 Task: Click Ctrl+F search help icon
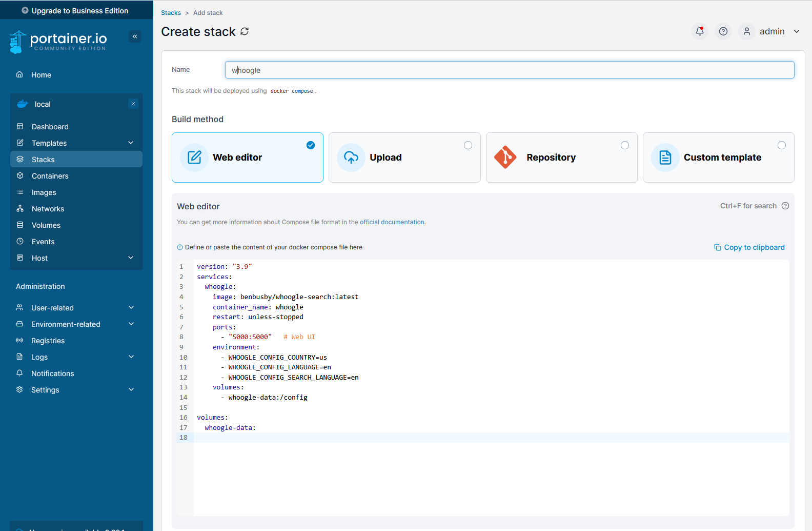click(x=785, y=206)
